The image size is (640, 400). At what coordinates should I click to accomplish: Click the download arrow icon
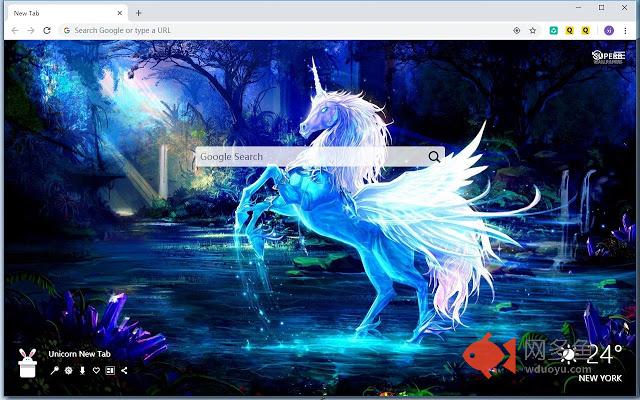(82, 370)
